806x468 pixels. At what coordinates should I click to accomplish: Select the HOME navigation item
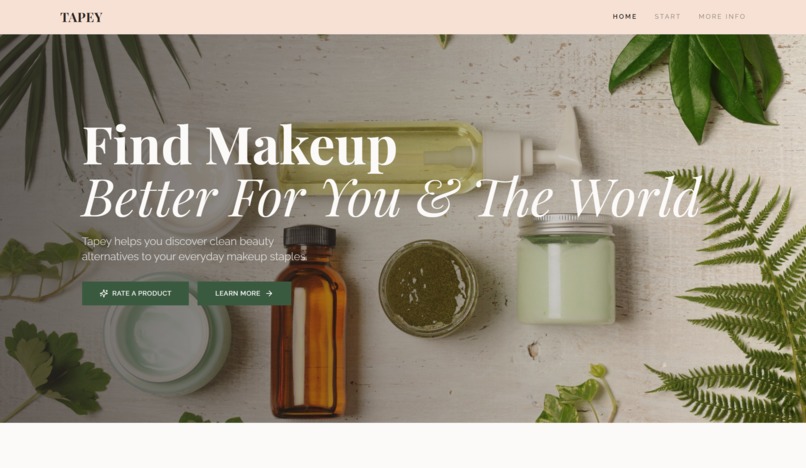point(625,16)
